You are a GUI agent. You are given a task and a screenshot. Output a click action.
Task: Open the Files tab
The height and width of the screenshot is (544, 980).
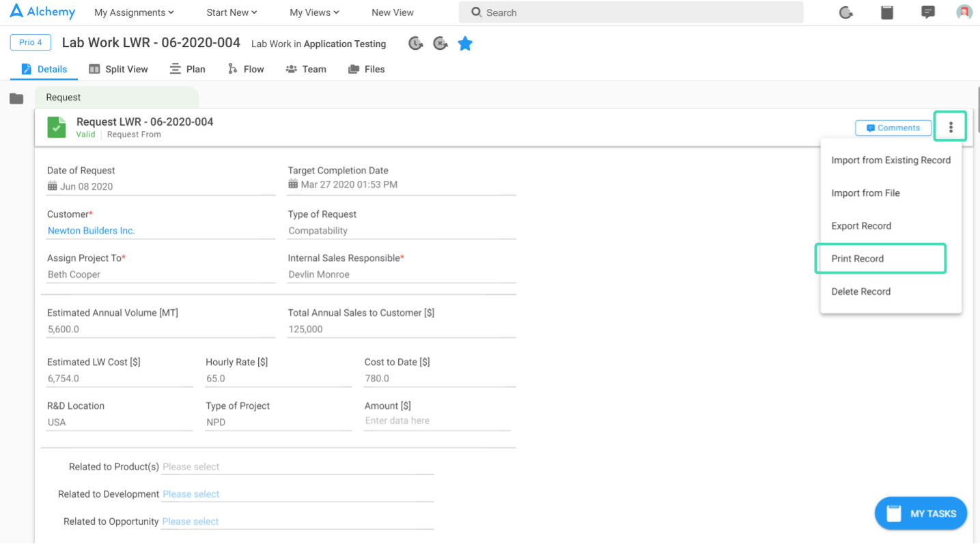367,69
